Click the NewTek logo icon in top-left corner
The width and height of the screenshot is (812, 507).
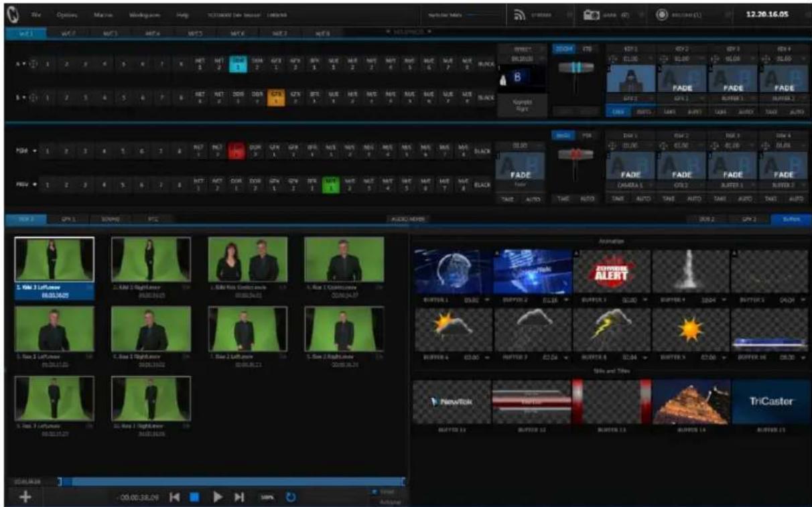13,13
